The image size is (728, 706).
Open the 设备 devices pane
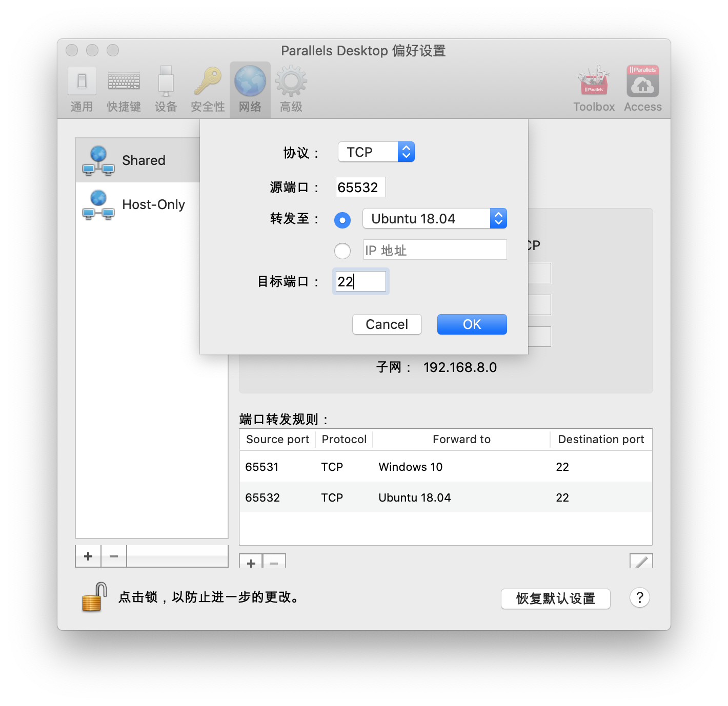[166, 89]
